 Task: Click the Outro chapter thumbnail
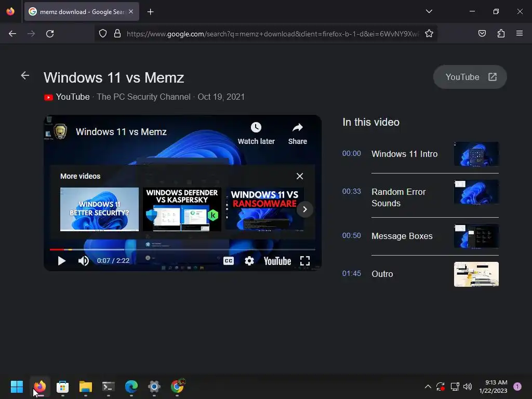tap(476, 274)
